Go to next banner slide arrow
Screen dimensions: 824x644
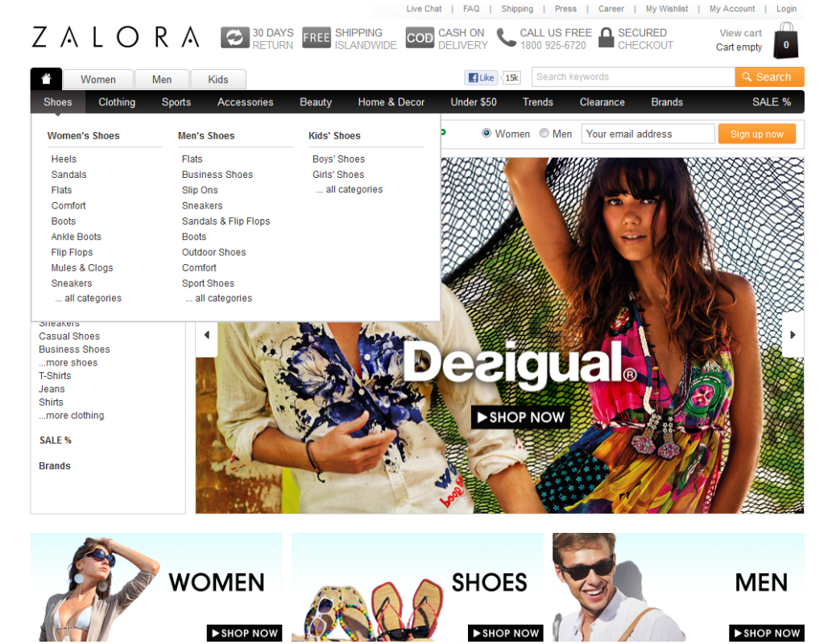tap(793, 335)
